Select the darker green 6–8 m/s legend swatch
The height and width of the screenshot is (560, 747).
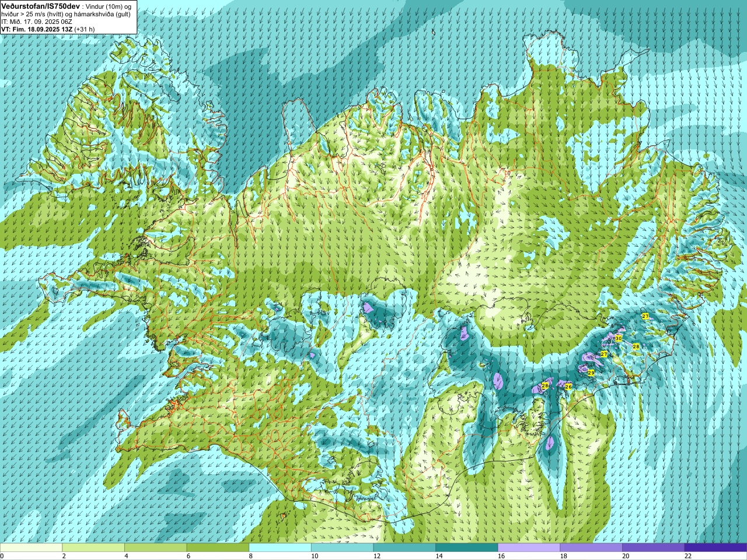218,548
